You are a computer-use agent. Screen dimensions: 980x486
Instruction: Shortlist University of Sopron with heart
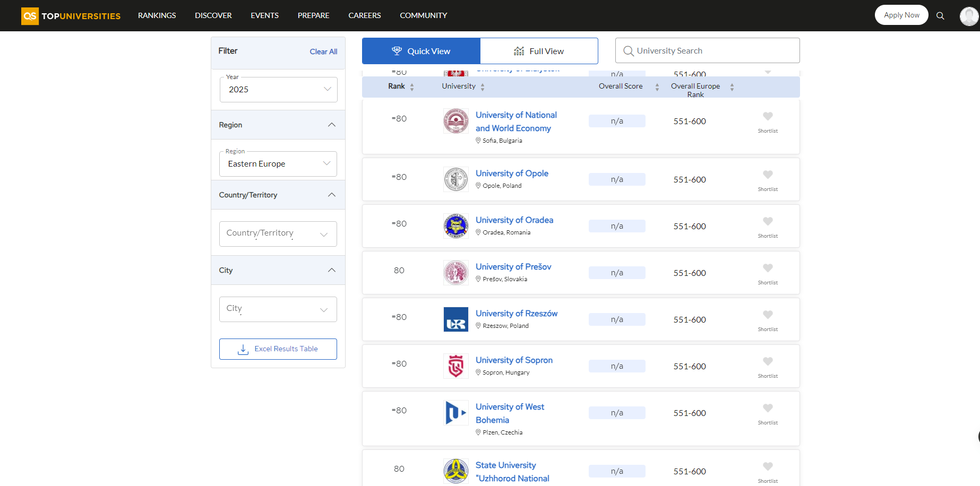click(768, 361)
